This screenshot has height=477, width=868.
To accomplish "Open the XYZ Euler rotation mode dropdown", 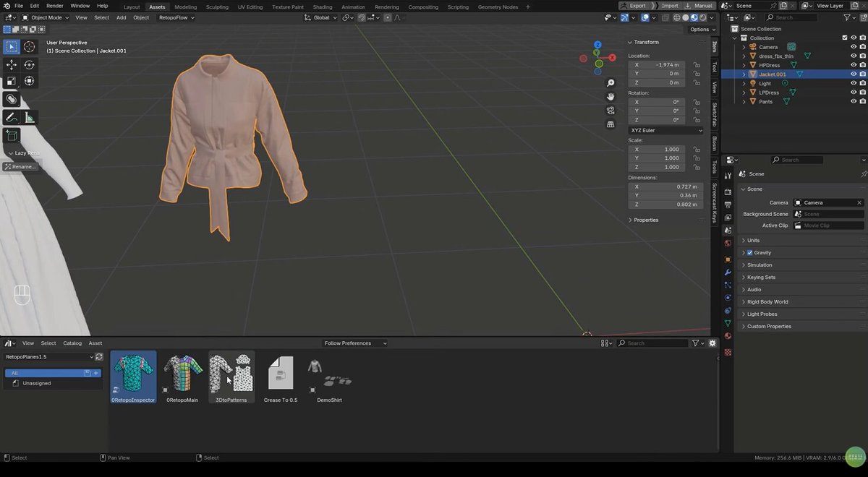I will [666, 130].
